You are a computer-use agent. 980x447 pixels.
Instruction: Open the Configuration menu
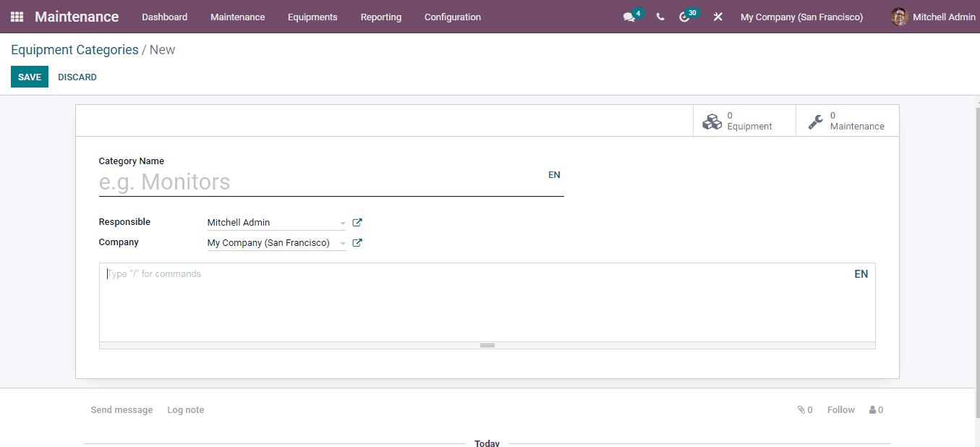tap(452, 17)
